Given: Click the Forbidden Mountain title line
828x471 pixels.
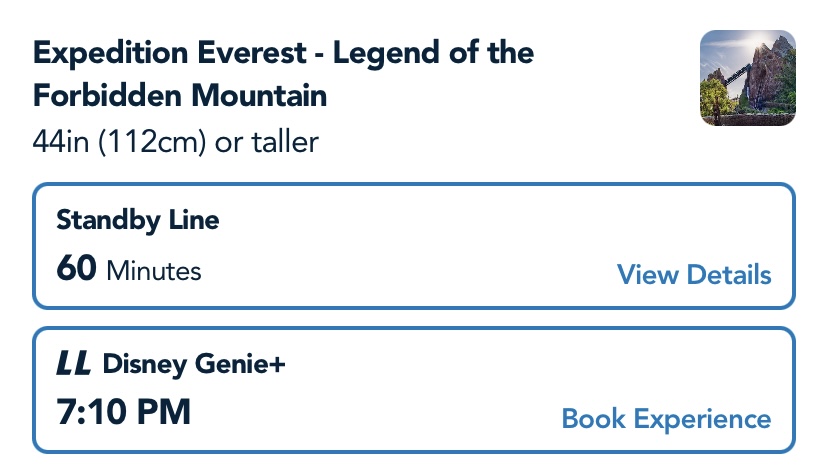Looking at the screenshot, I should coord(180,96).
